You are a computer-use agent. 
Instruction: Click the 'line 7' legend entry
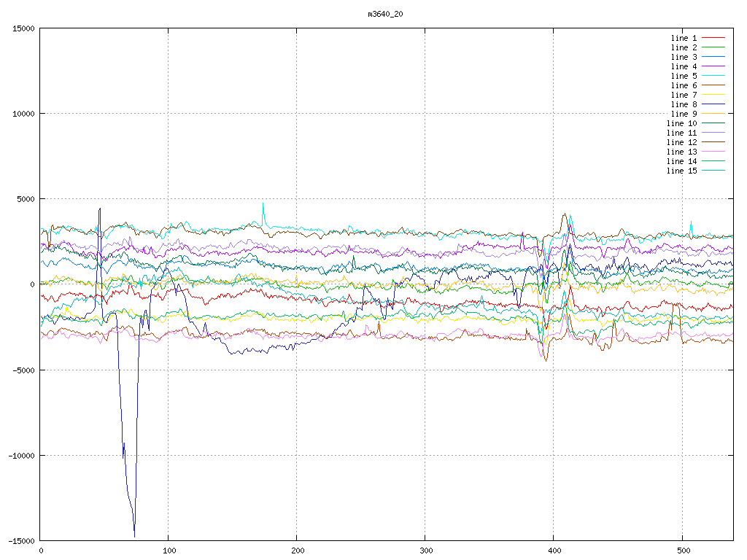[x=684, y=95]
